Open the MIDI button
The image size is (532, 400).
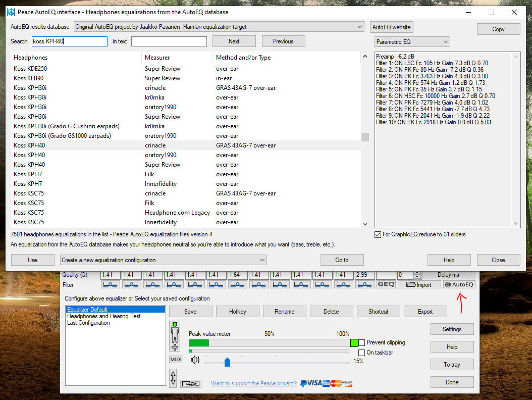pyautogui.click(x=176, y=359)
